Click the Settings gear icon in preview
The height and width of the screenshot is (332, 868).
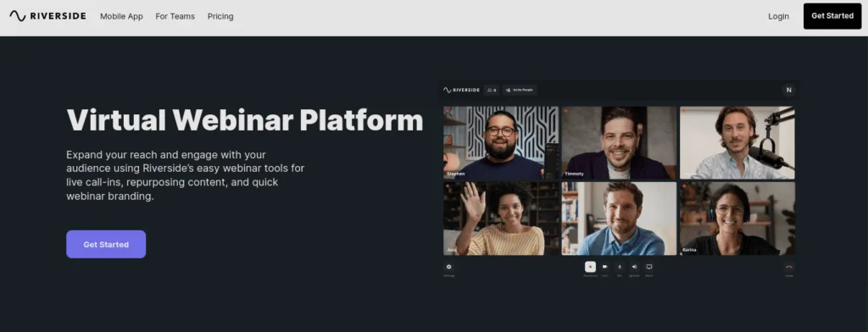(449, 267)
